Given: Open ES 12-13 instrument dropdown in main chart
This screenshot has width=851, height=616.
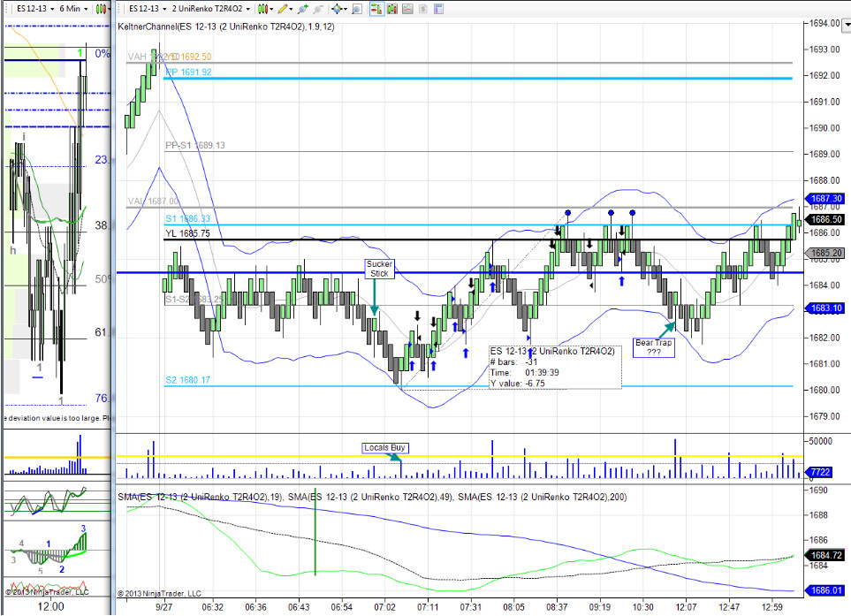Looking at the screenshot, I should pos(147,9).
